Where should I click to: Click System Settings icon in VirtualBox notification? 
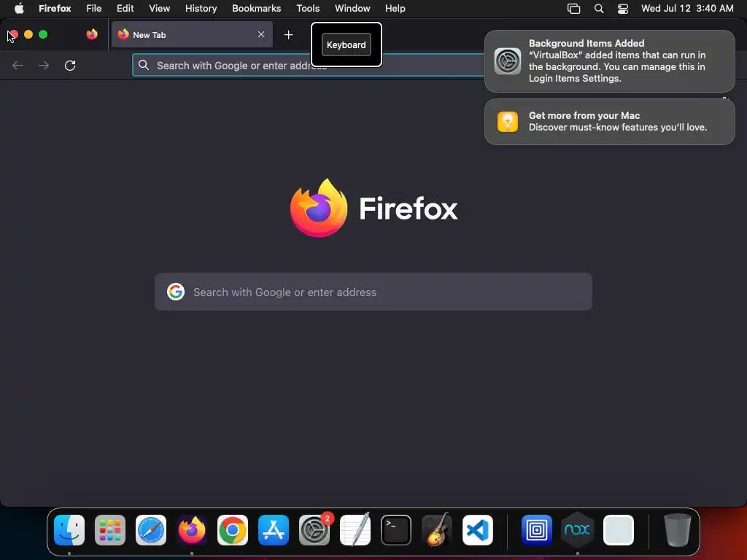[508, 61]
